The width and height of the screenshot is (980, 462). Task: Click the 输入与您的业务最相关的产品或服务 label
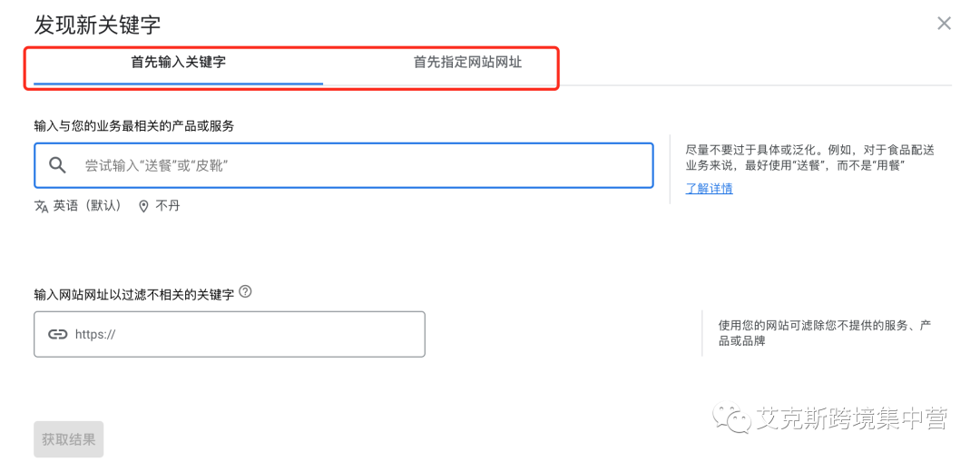(140, 125)
